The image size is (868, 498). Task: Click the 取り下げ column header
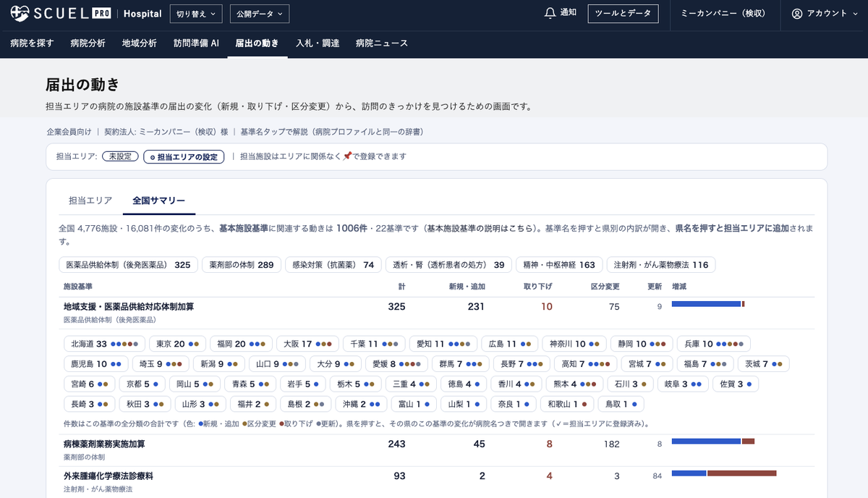537,287
